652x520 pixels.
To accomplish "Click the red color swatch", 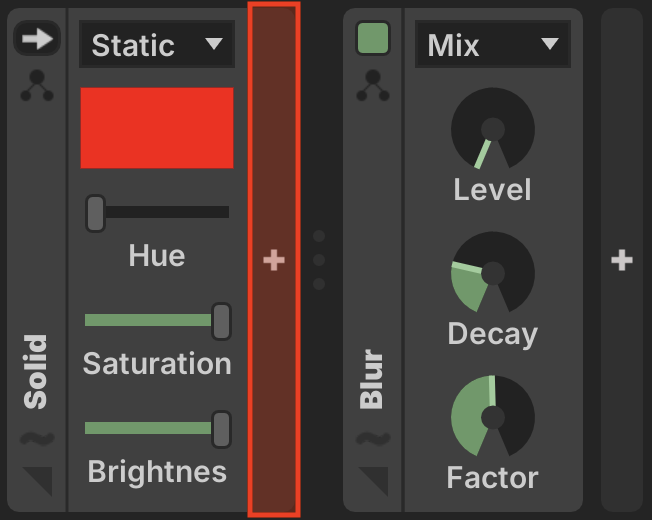I will coord(156,127).
